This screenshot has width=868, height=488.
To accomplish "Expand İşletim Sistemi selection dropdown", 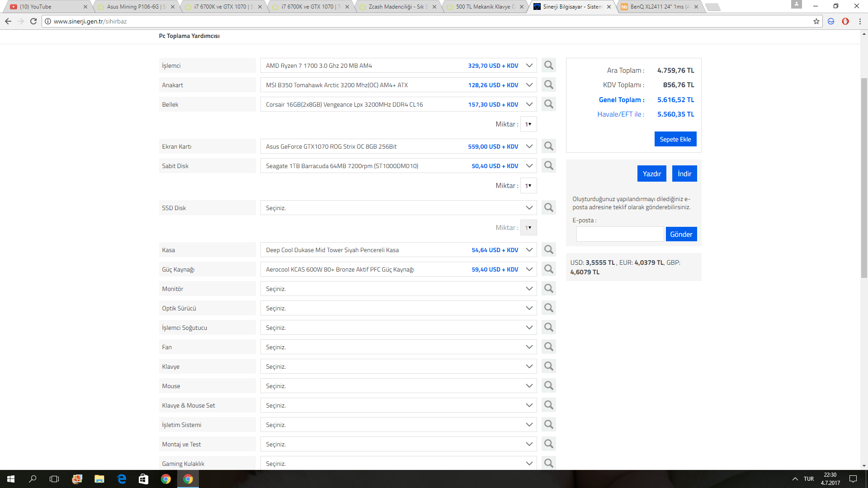I will [x=398, y=425].
